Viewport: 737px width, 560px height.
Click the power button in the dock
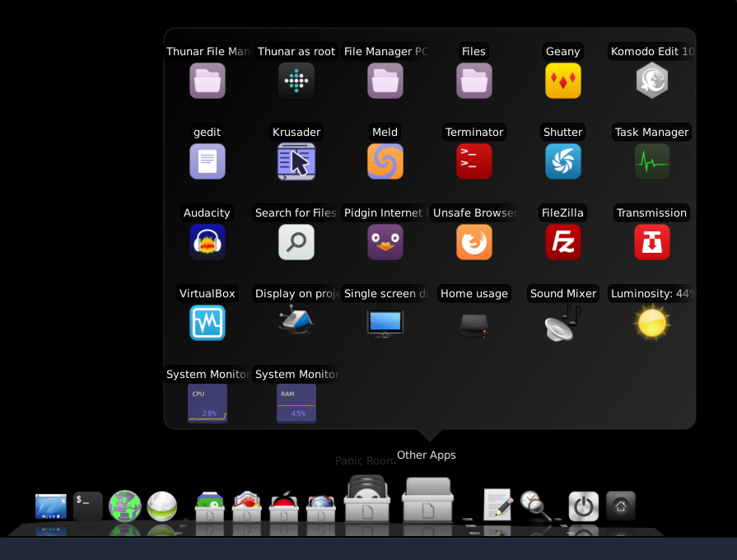coord(584,506)
